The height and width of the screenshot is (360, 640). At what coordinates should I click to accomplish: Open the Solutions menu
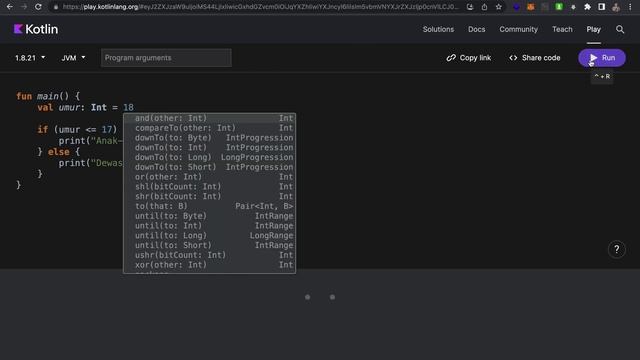438,29
